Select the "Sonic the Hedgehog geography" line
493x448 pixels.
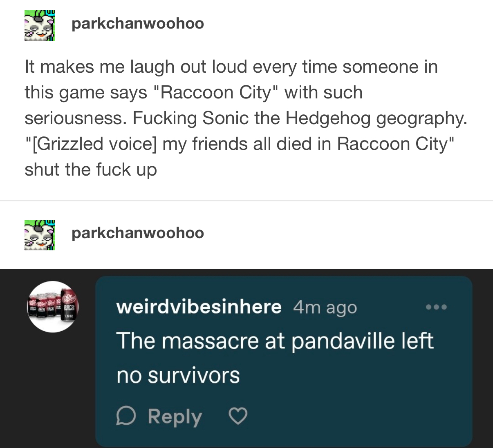coord(245,118)
